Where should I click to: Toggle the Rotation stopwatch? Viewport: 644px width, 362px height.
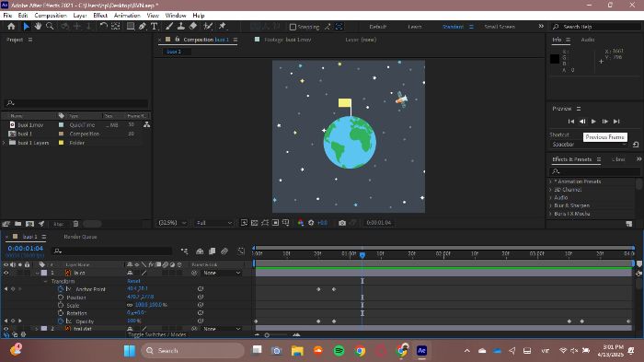61,313
